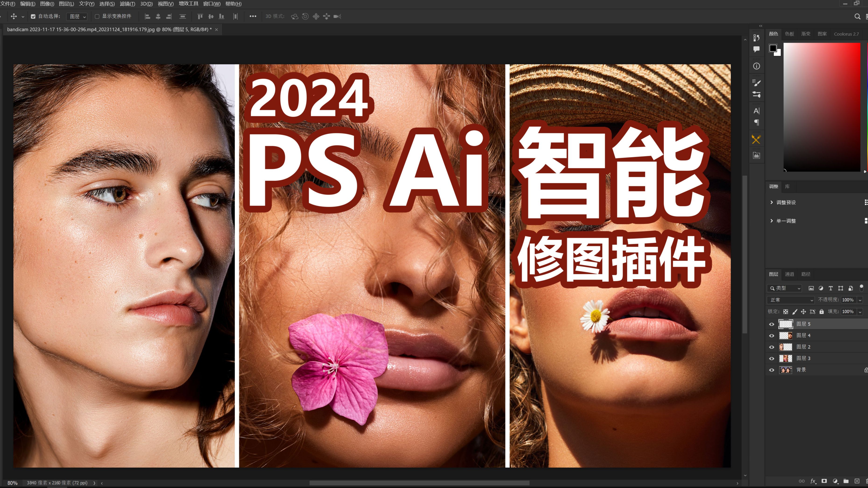
Task: Collapse the right panels double-arrow
Action: pyautogui.click(x=761, y=26)
